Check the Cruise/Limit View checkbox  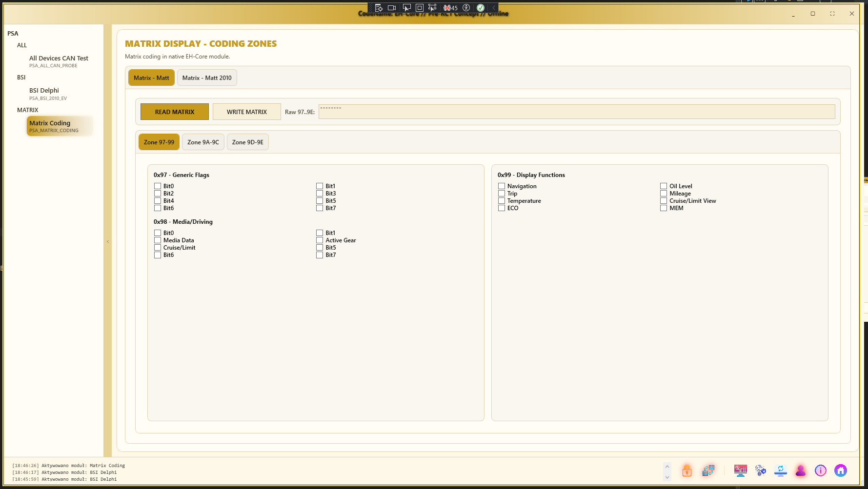[664, 201]
